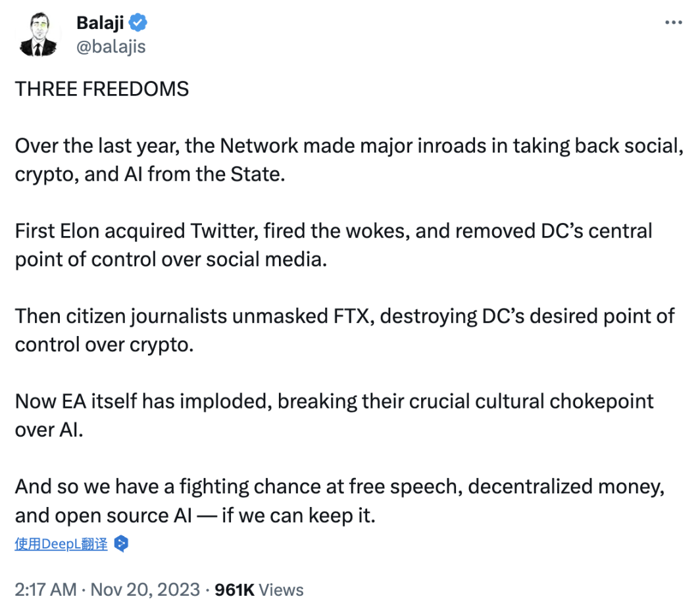Visit the @balajis handle
The height and width of the screenshot is (607, 700).
pos(111,47)
